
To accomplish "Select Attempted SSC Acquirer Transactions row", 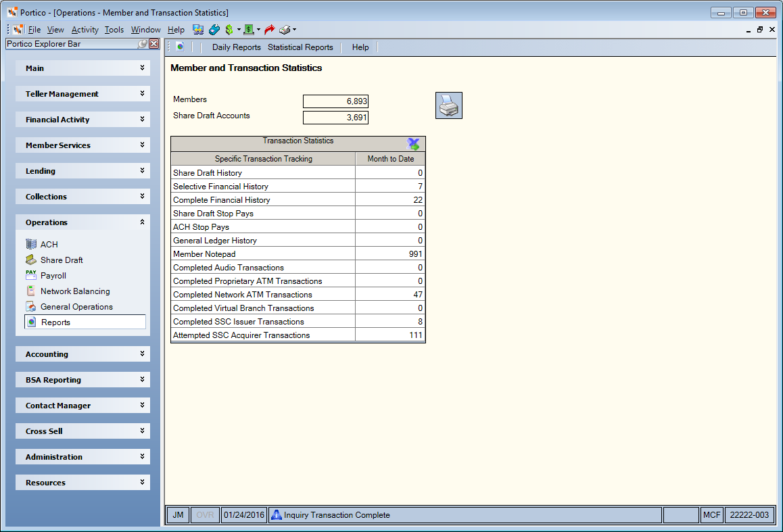I will click(x=298, y=335).
